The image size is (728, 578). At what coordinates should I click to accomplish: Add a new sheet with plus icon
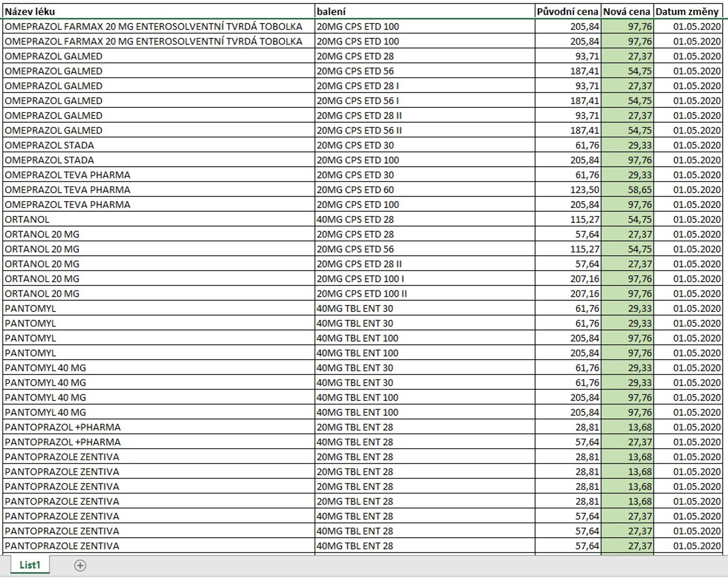click(x=80, y=565)
